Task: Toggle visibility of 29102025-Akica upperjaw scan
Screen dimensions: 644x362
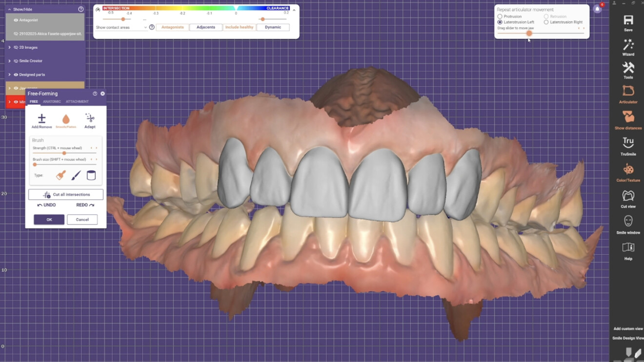Action: point(16,34)
